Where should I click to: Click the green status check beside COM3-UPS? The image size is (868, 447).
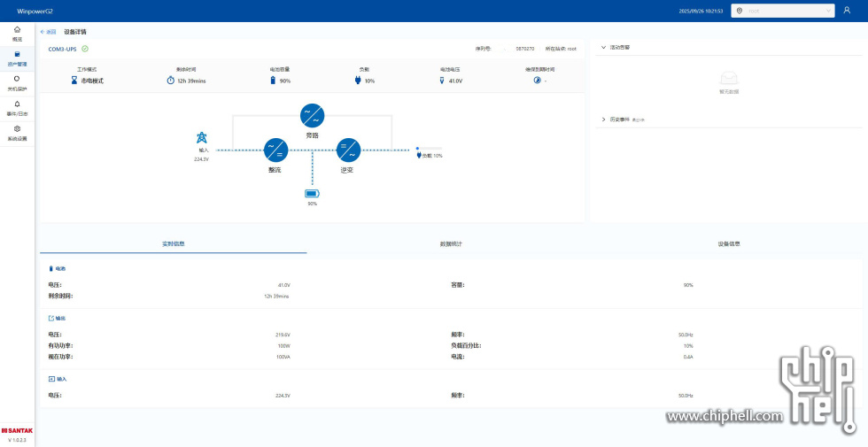[85, 49]
